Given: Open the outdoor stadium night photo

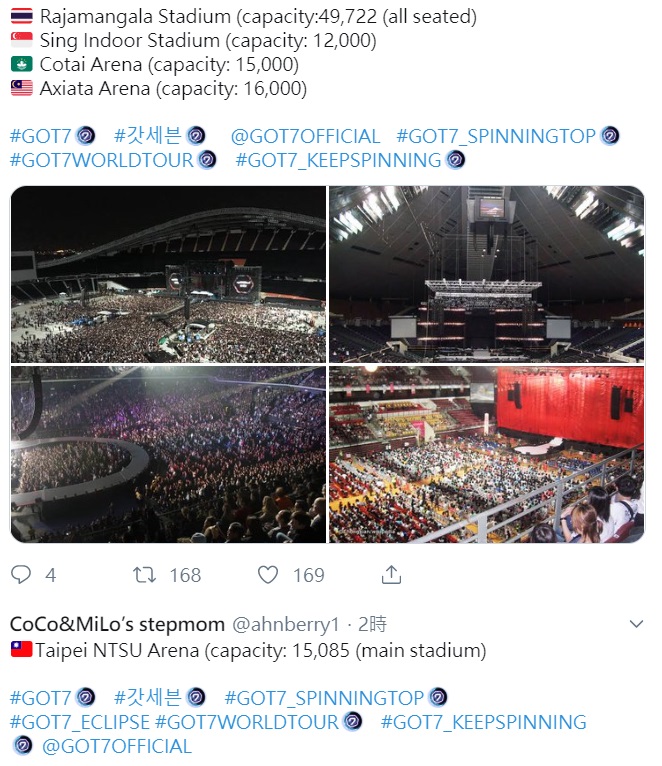Looking at the screenshot, I should pos(168,274).
